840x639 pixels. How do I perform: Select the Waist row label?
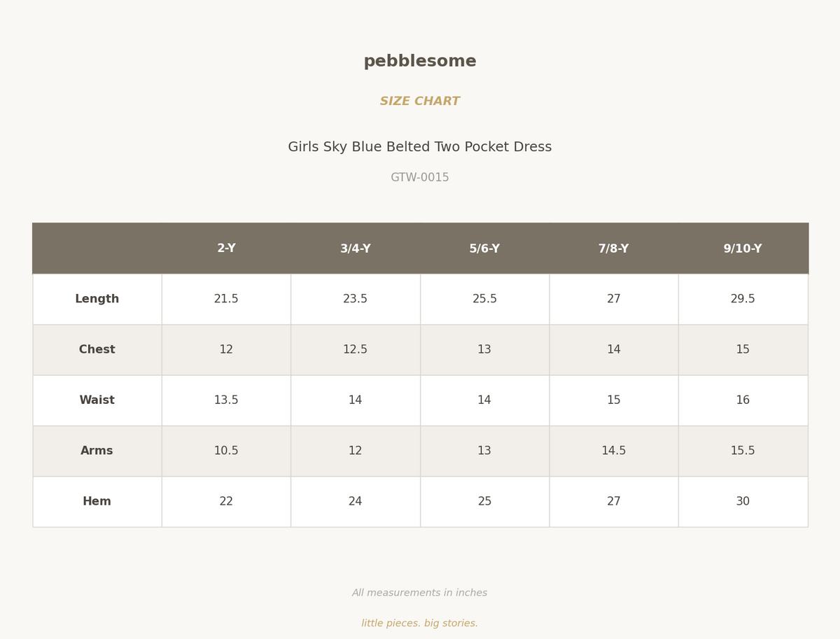coord(97,400)
